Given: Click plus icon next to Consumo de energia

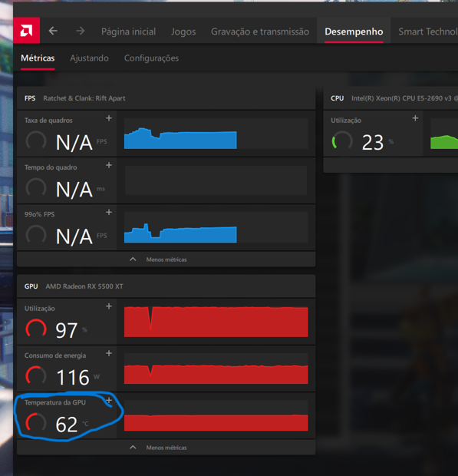Looking at the screenshot, I should pyautogui.click(x=109, y=353).
